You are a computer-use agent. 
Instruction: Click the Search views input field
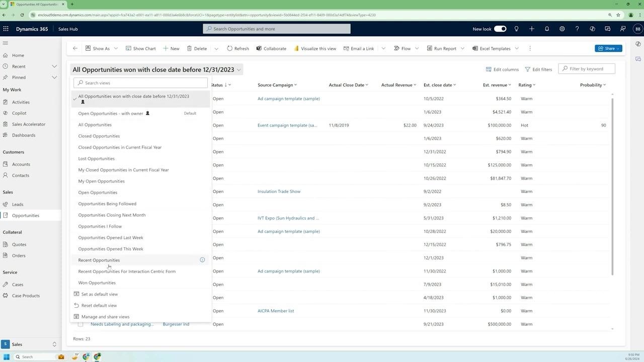click(140, 83)
